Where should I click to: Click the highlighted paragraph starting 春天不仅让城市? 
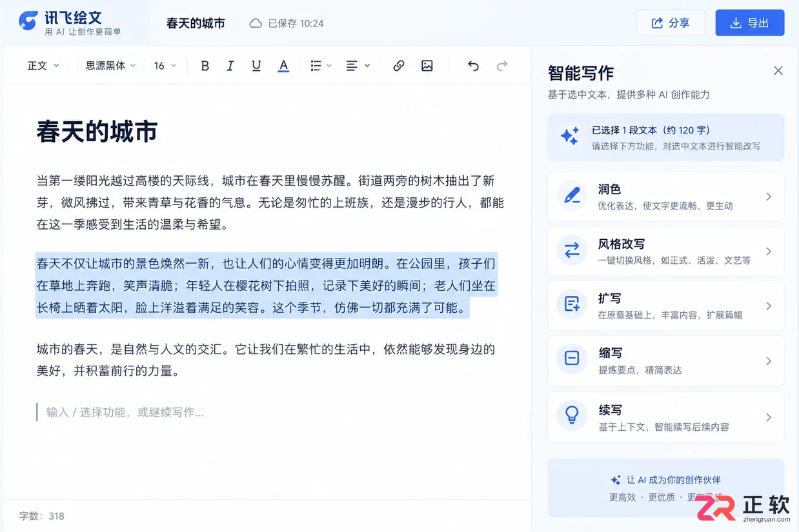pyautogui.click(x=266, y=285)
